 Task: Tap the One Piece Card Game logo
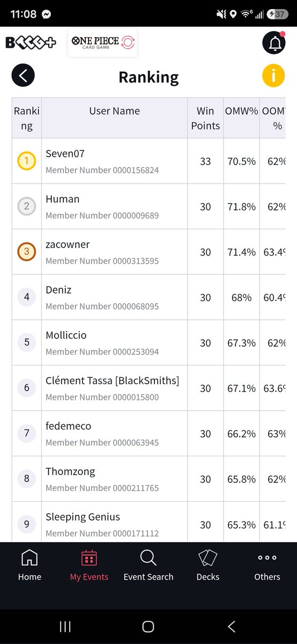click(x=102, y=43)
